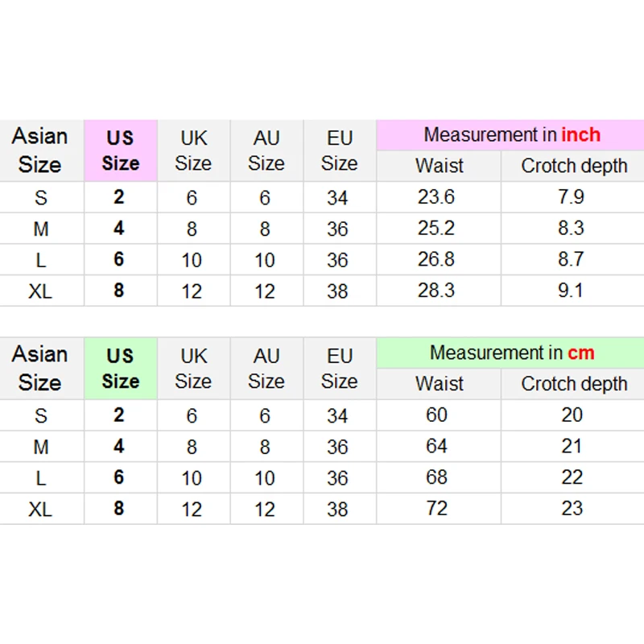This screenshot has height=644, width=644.
Task: Click the 8.7 crotch depth value
Action: click(571, 259)
